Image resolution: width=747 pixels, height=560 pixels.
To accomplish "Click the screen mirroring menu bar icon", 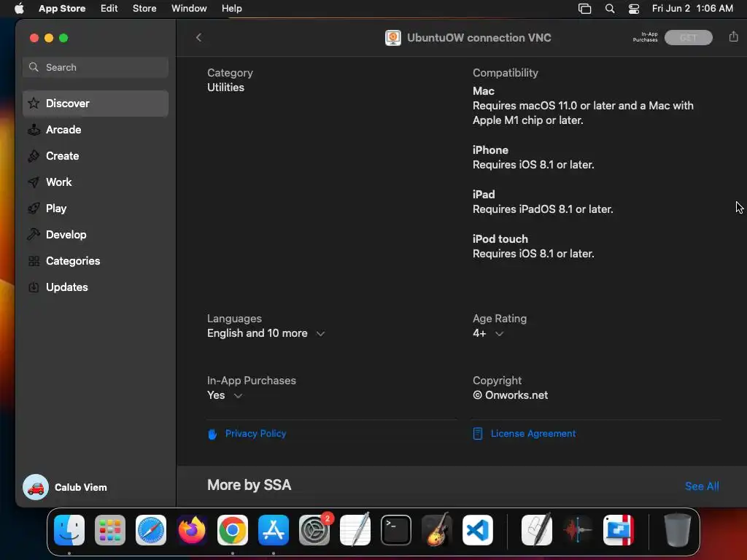I will point(584,9).
